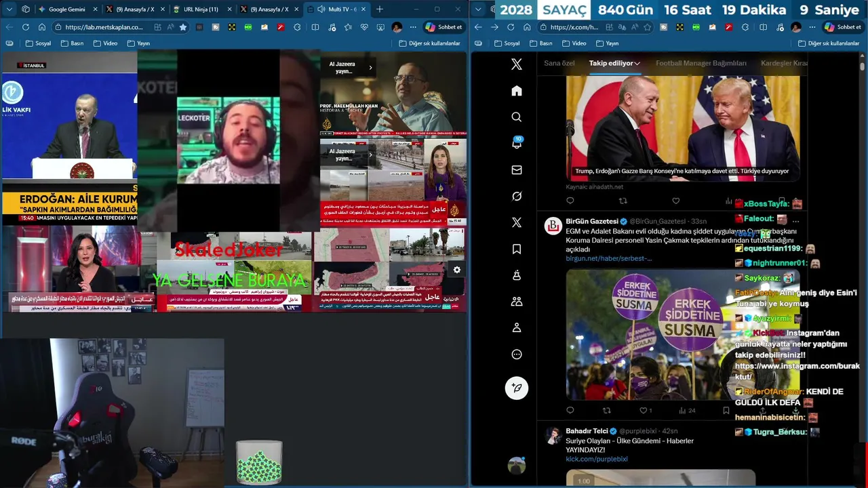
Task: Open X home from the sidebar
Action: (517, 91)
